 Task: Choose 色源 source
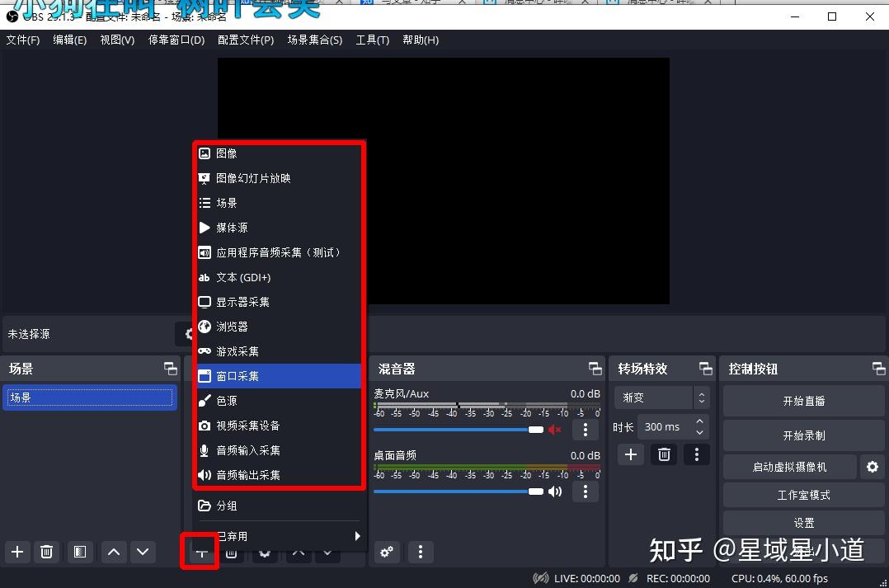click(279, 401)
